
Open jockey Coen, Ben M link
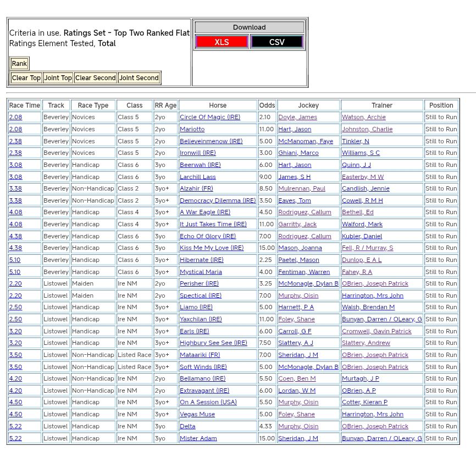point(297,378)
